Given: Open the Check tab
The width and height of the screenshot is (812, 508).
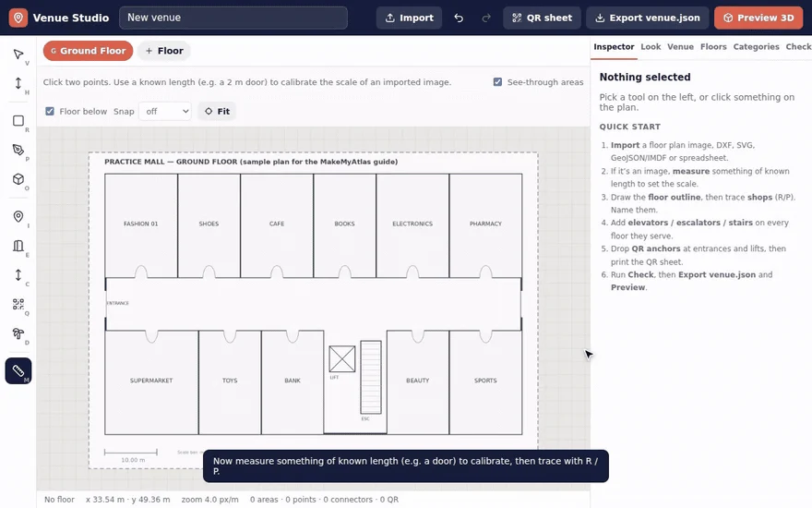Looking at the screenshot, I should pos(798,47).
